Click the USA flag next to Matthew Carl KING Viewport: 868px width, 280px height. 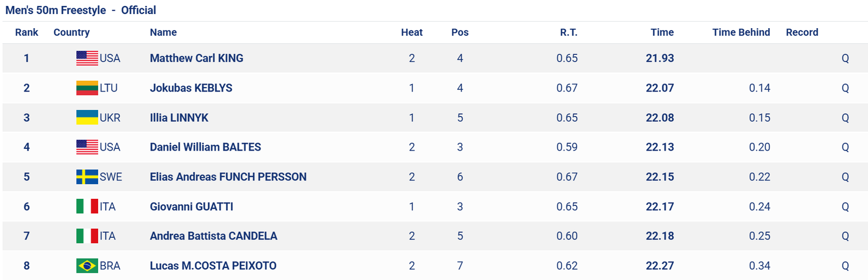tap(87, 58)
